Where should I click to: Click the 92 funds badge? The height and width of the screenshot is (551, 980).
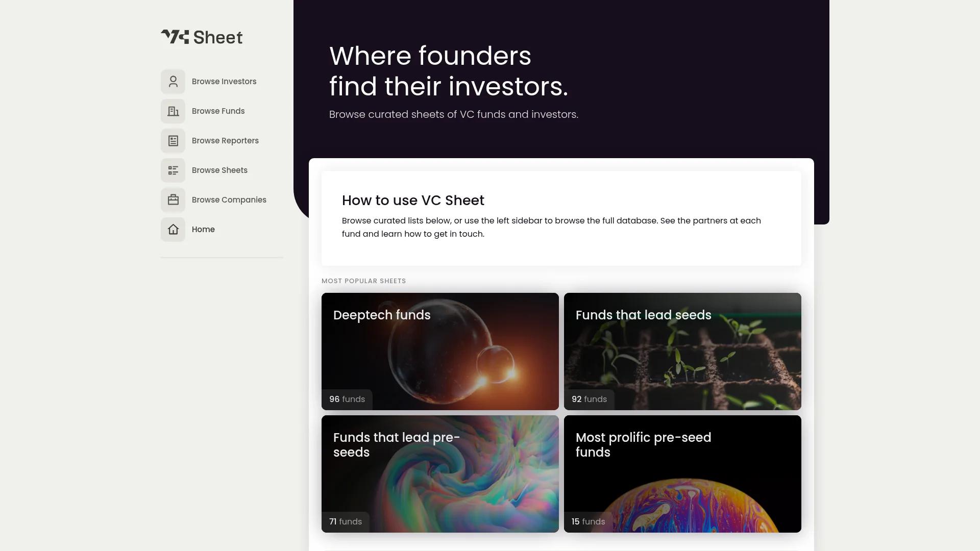coord(589,399)
